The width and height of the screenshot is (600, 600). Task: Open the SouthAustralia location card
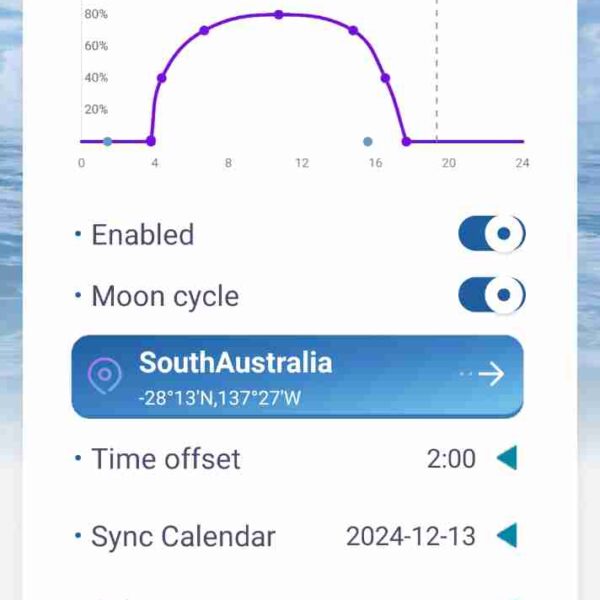pyautogui.click(x=297, y=377)
